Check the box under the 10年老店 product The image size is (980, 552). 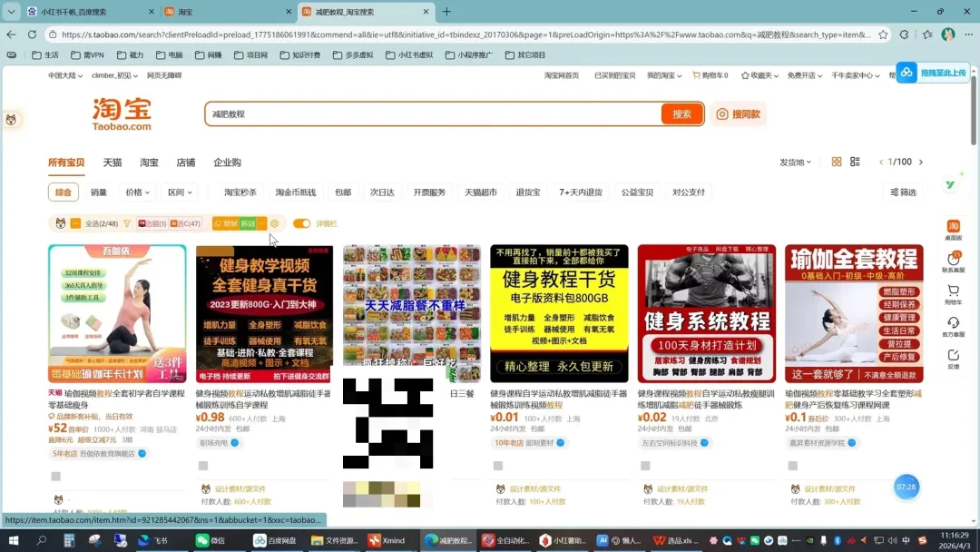498,466
